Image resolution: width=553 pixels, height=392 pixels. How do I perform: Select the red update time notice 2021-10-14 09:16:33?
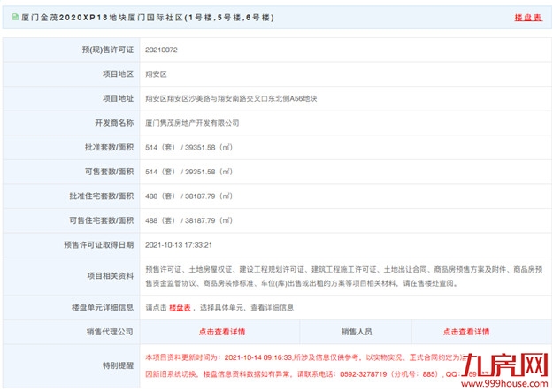point(307,357)
